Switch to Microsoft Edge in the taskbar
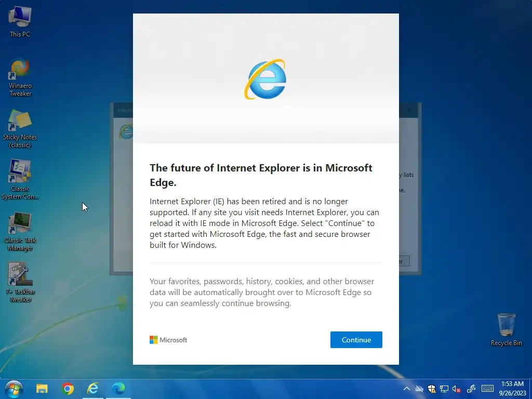Image resolution: width=532 pixels, height=399 pixels. coord(118,389)
